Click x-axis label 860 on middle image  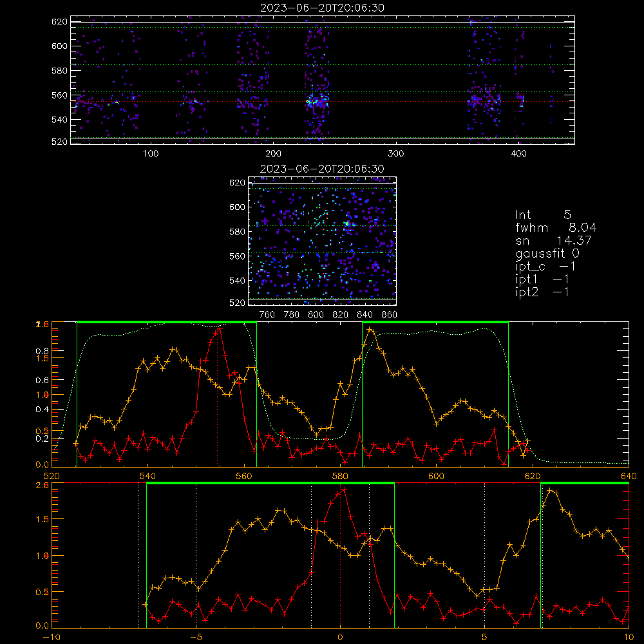(390, 315)
